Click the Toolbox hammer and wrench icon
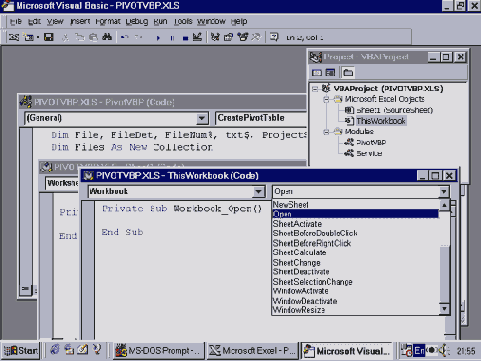The height and width of the screenshot is (361, 481). tap(256, 37)
